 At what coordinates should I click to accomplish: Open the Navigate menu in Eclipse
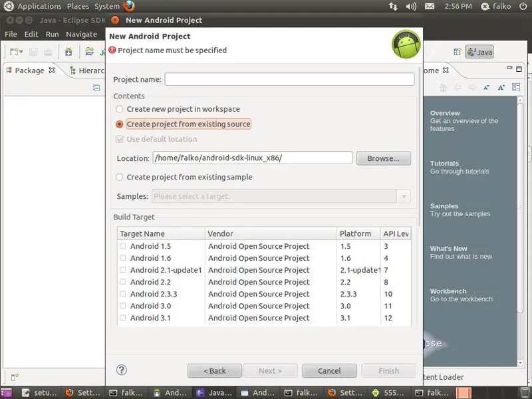click(81, 35)
